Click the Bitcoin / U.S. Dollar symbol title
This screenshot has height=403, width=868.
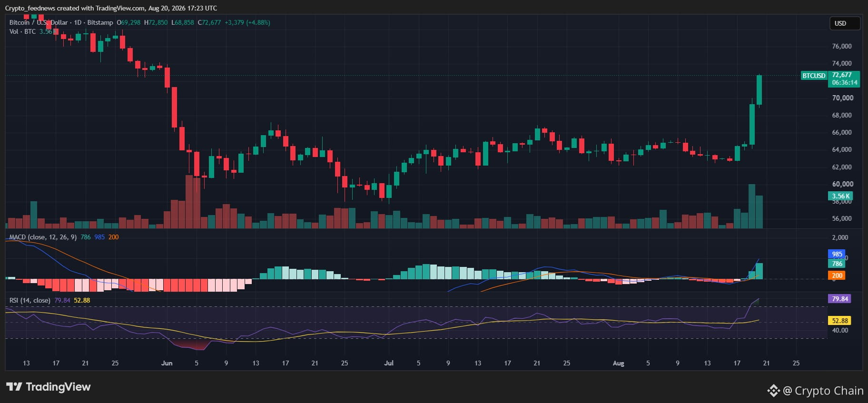[61, 22]
